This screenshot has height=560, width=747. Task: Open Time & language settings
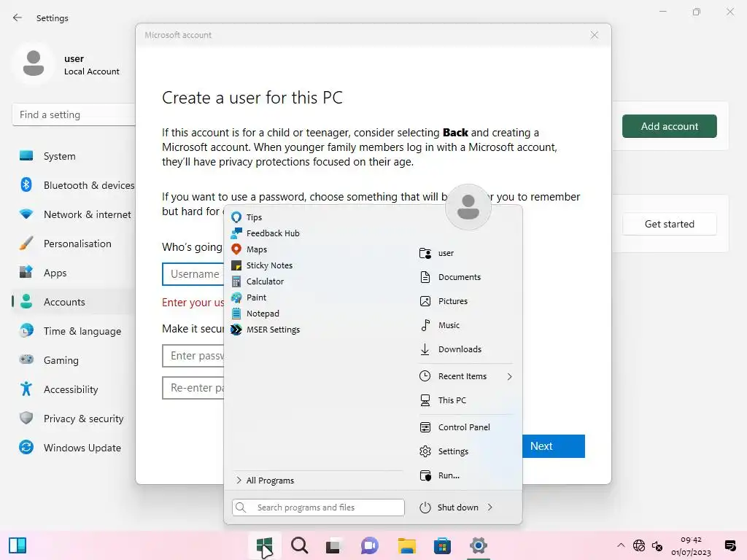(74, 331)
